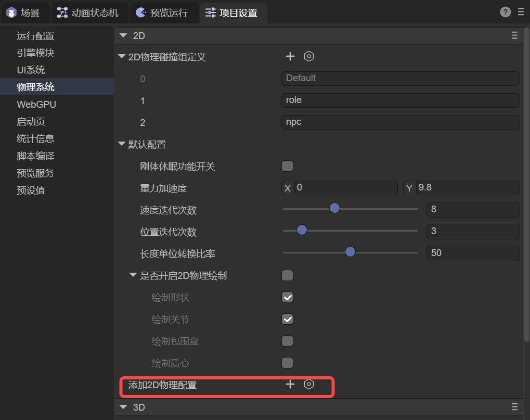
Task: Open the help question mark icon
Action: 505,12
